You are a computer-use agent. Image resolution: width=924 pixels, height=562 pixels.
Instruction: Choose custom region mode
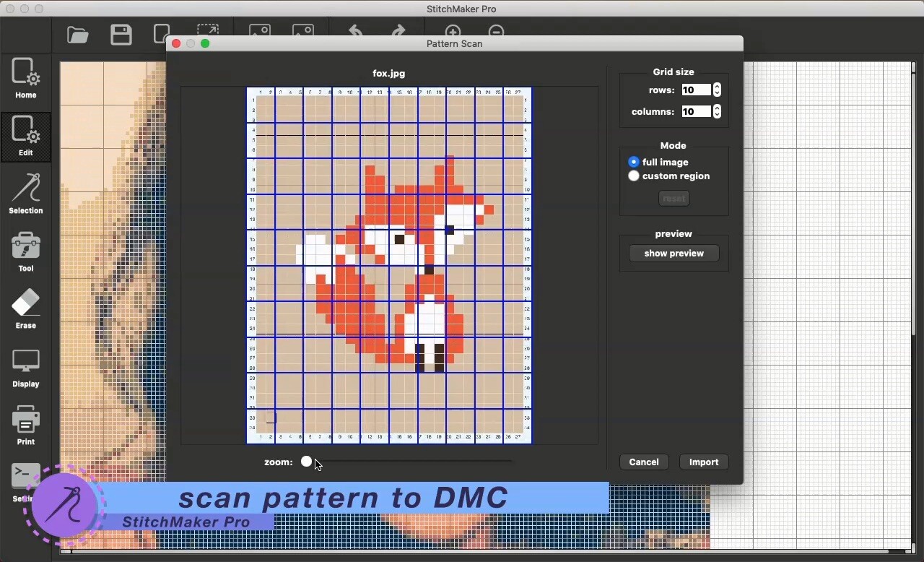coord(633,176)
